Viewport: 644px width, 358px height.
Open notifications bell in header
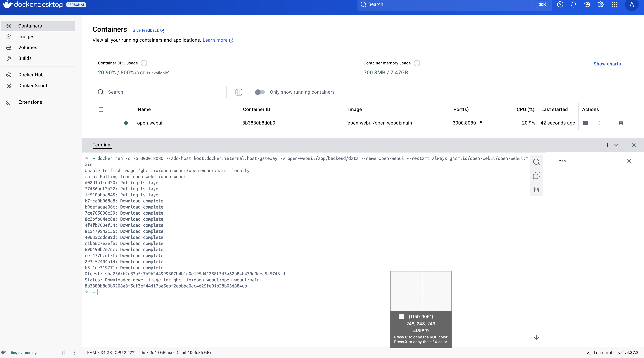[574, 5]
